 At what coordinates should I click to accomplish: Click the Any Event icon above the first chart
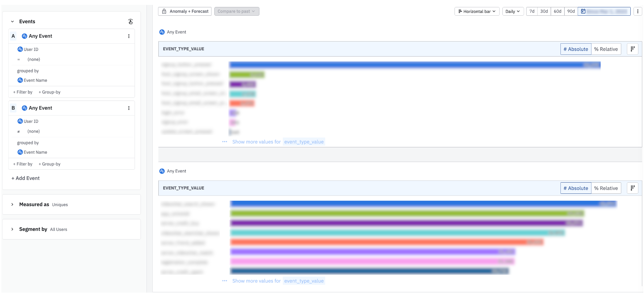[x=162, y=32]
